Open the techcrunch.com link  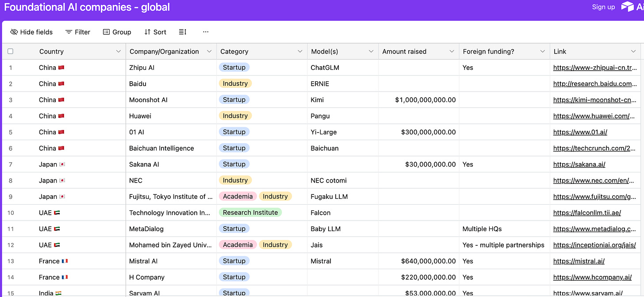(x=594, y=148)
